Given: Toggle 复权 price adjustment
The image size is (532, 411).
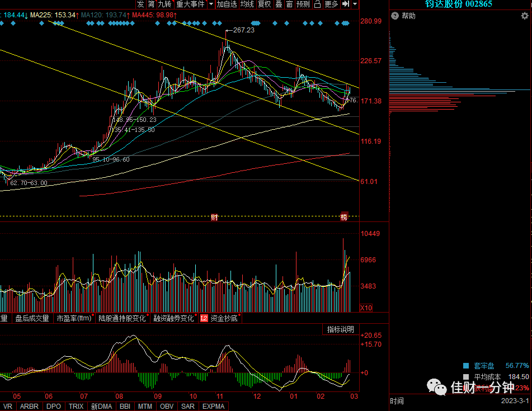Looking at the screenshot, I should click(264, 4).
